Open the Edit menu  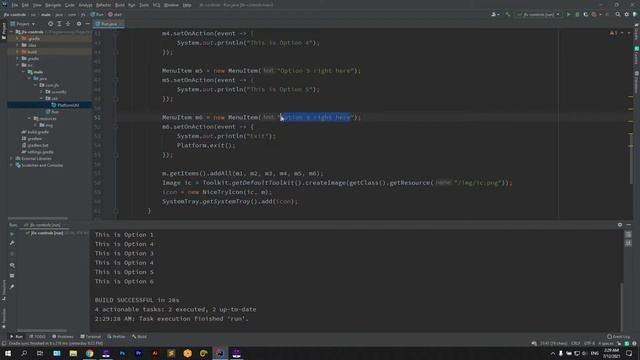pos(25,5)
